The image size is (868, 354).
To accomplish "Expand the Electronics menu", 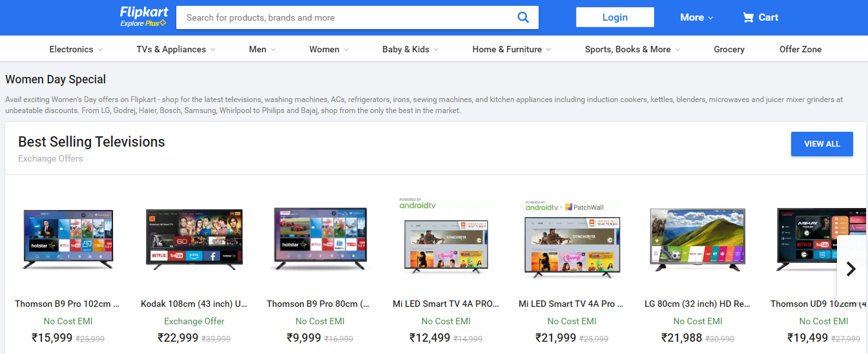I will click(x=76, y=49).
